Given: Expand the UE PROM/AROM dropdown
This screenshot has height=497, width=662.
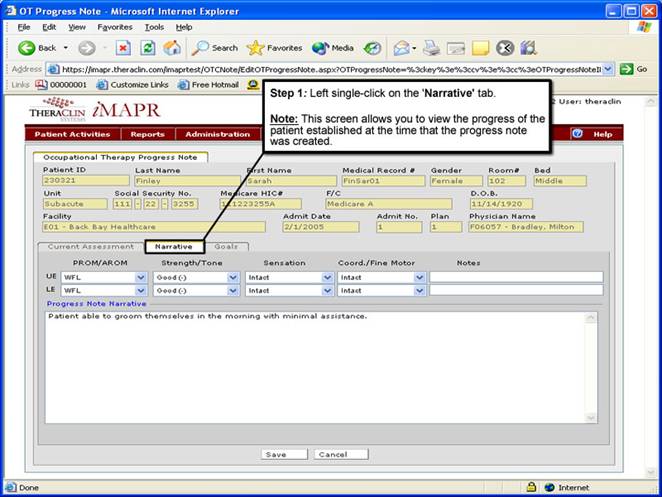Looking at the screenshot, I should [x=142, y=277].
